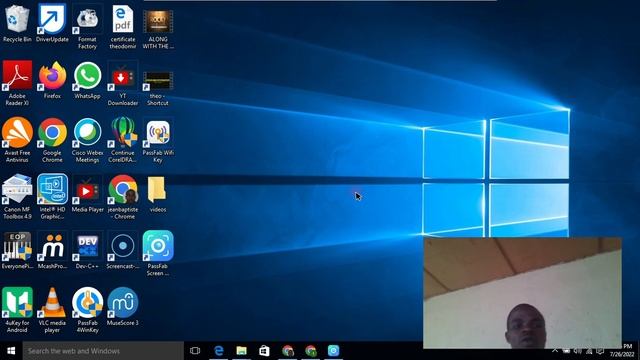The image size is (640, 360).
Task: Select the Continue CorelDRAW shortcut
Action: (x=122, y=140)
